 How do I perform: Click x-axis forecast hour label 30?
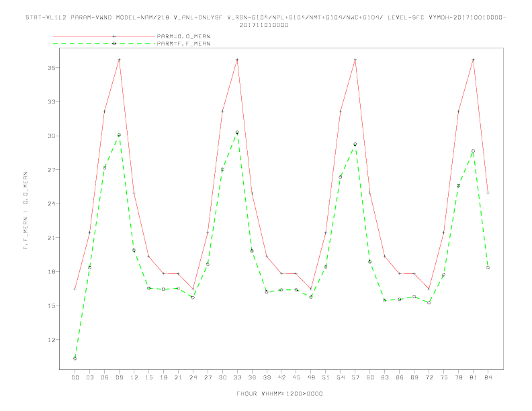coord(222,377)
